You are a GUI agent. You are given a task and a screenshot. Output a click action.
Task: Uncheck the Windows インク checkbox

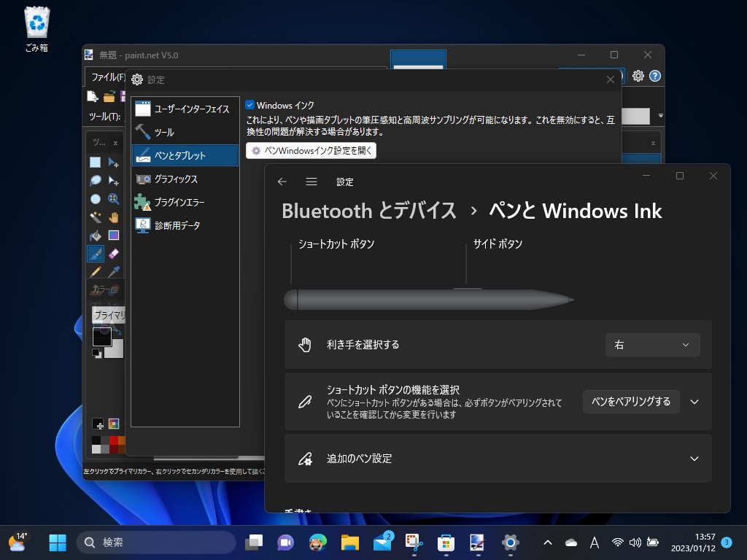(249, 104)
